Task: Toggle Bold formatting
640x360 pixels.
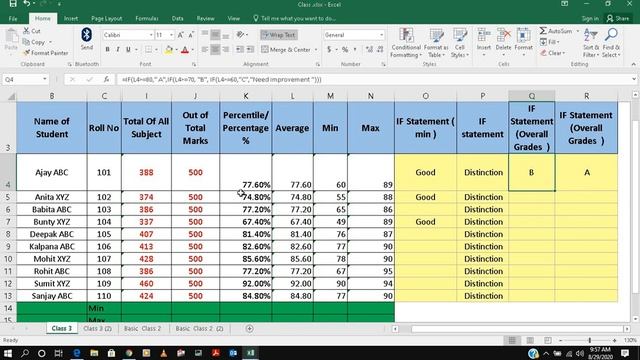Action: tap(107, 50)
